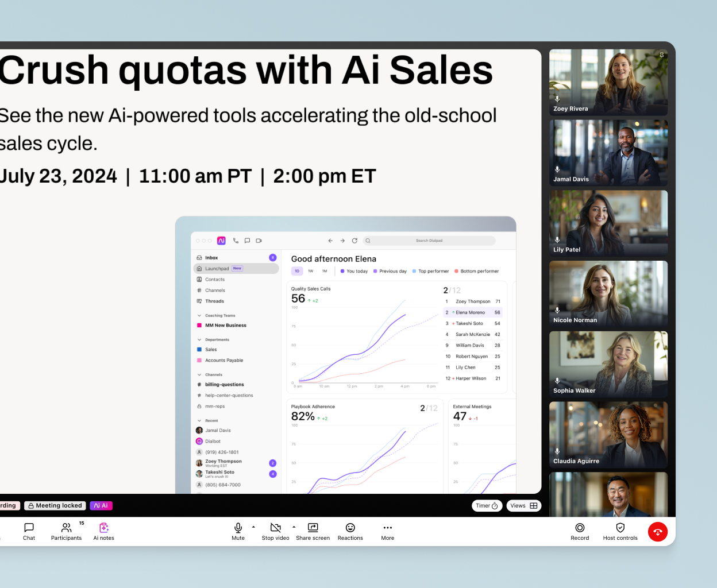
Task: Click the More options icon
Action: pyautogui.click(x=387, y=528)
